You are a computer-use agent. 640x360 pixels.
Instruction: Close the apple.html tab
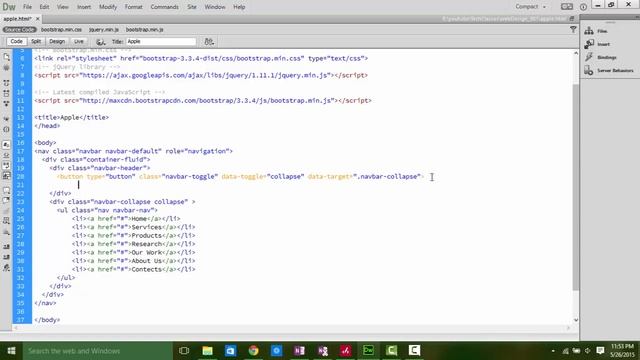click(x=38, y=19)
